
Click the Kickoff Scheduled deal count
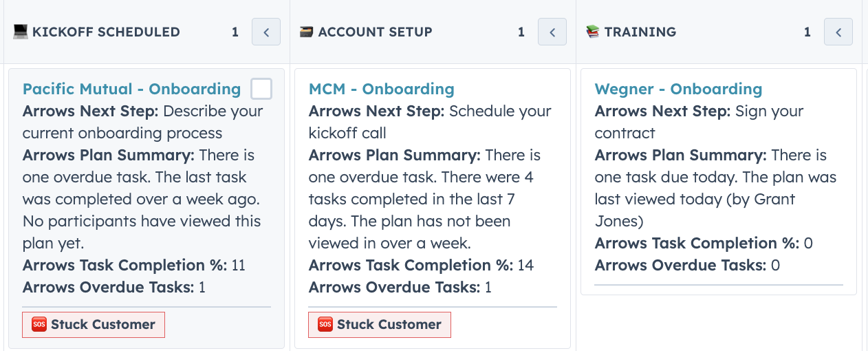(235, 32)
